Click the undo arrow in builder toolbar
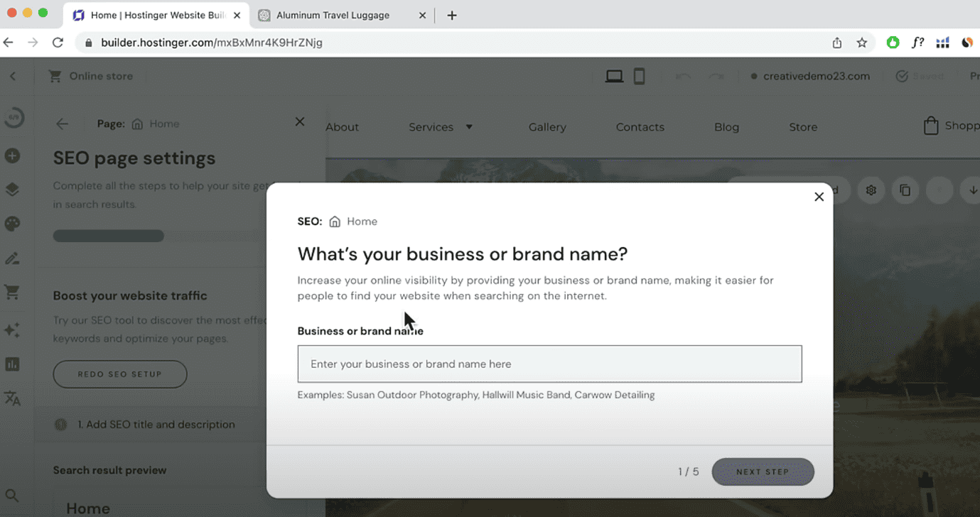Screen dimensions: 980x517 pyautogui.click(x=683, y=76)
